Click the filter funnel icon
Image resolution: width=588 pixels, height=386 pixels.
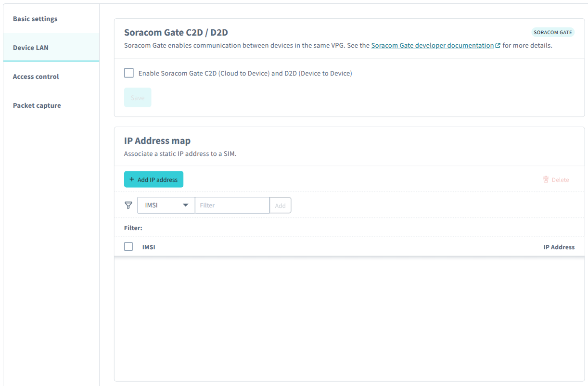(128, 205)
